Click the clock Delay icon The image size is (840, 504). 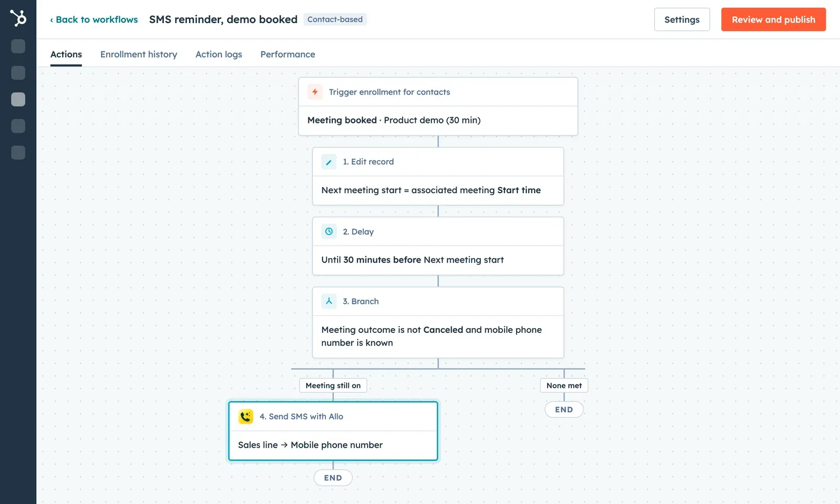(329, 232)
